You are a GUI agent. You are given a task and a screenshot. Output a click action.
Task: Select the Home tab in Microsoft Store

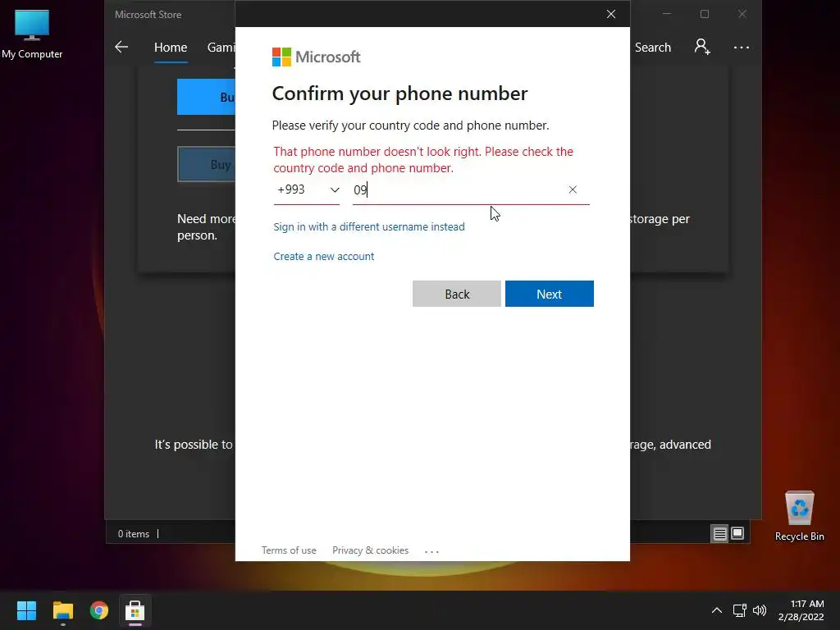[x=171, y=47]
